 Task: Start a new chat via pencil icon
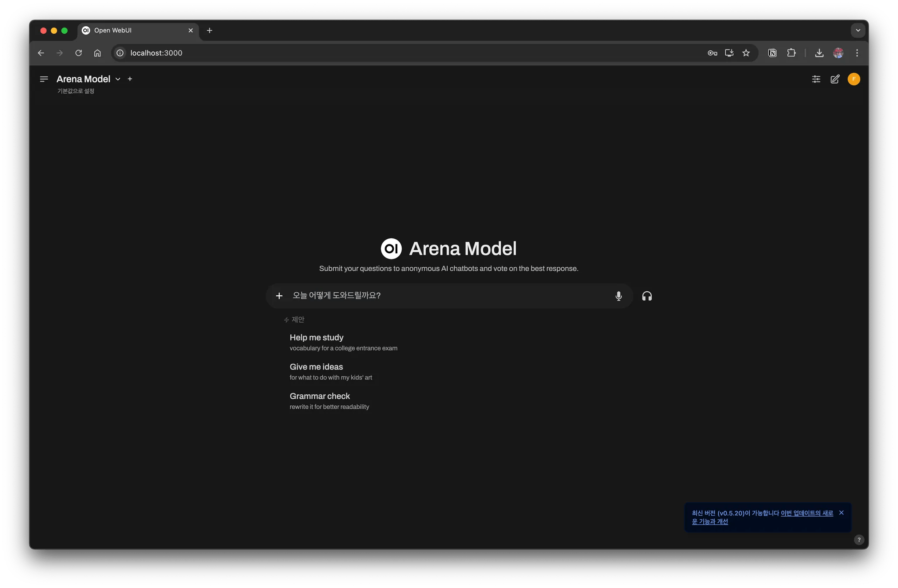click(835, 79)
